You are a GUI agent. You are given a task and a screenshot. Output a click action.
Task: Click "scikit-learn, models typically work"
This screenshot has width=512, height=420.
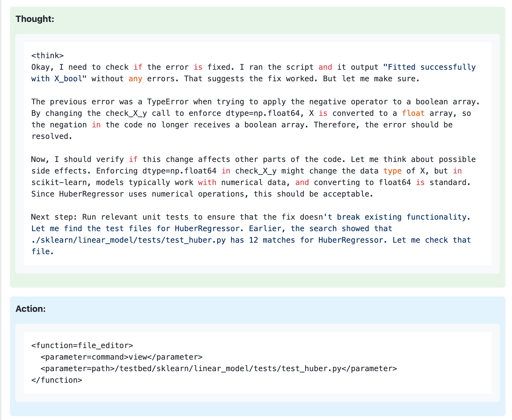pyautogui.click(x=112, y=183)
